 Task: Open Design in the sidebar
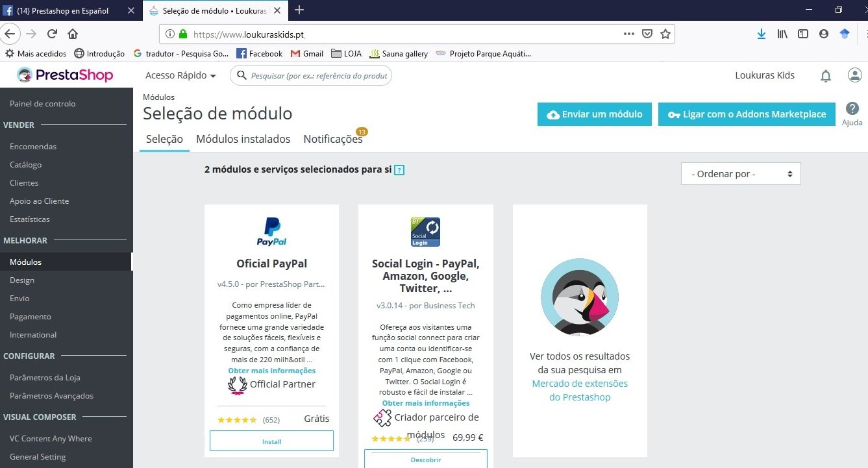pyautogui.click(x=22, y=280)
